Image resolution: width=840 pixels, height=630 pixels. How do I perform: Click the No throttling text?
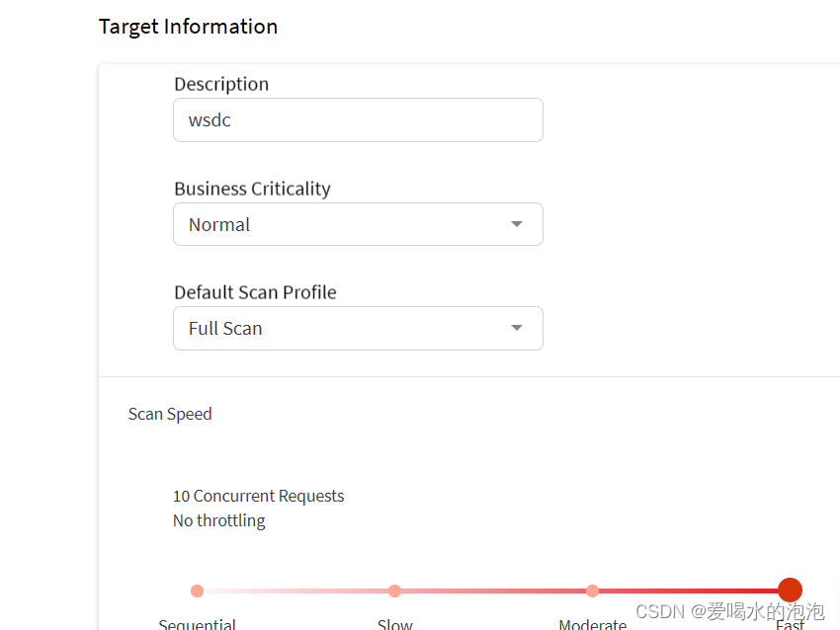pyautogui.click(x=218, y=520)
